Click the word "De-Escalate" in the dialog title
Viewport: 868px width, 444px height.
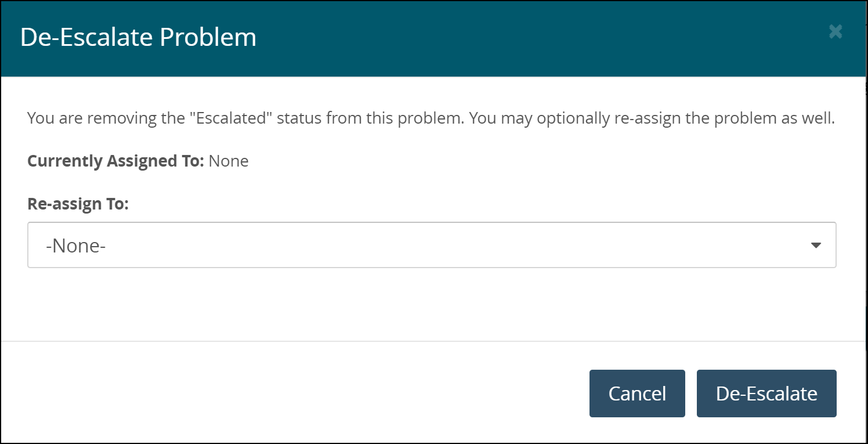pos(85,37)
